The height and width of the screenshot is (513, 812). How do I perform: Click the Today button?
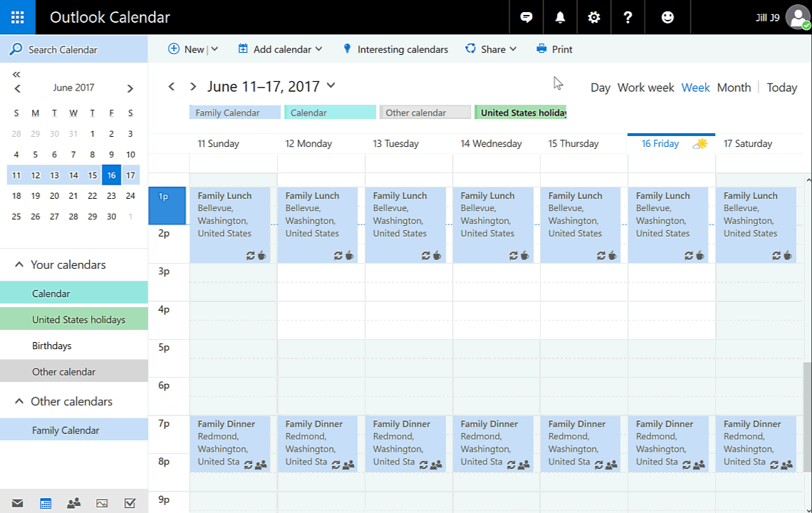[x=781, y=87]
